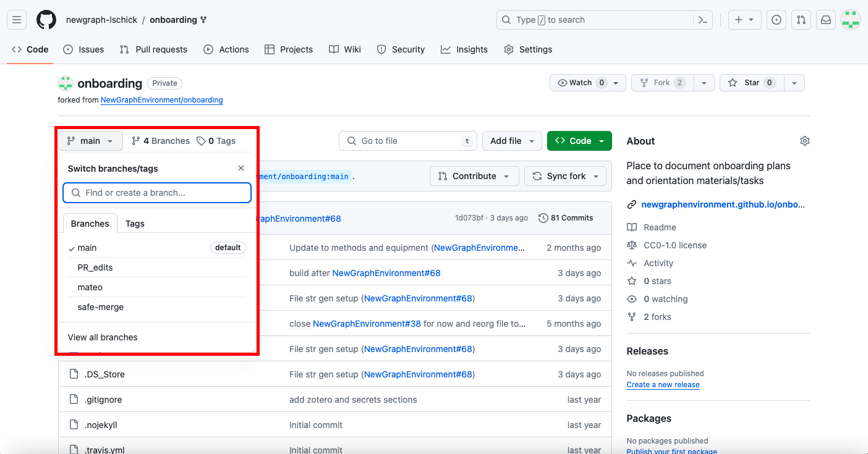
Task: Open the Pull requests tab
Action: tap(153, 49)
